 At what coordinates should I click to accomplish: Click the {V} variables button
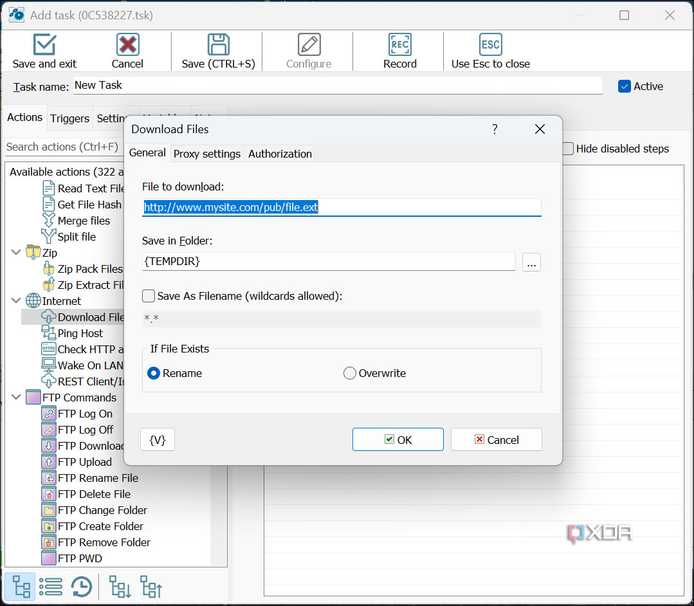coord(158,440)
